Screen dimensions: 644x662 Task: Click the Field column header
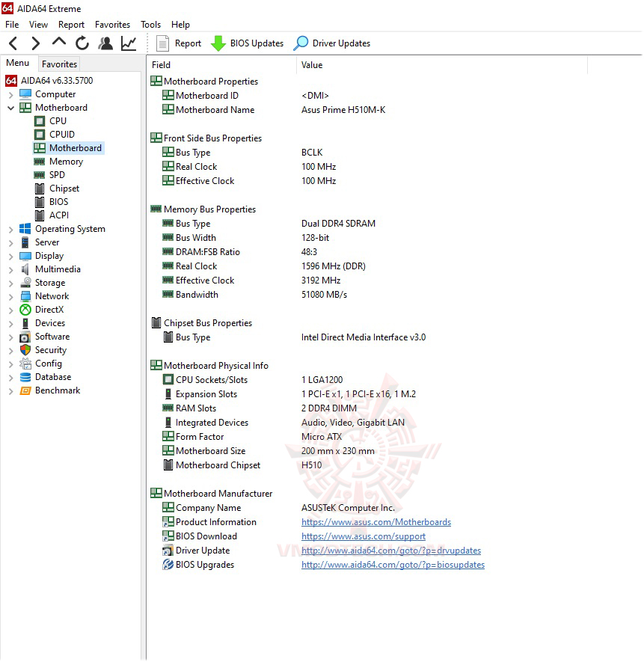[x=222, y=65]
